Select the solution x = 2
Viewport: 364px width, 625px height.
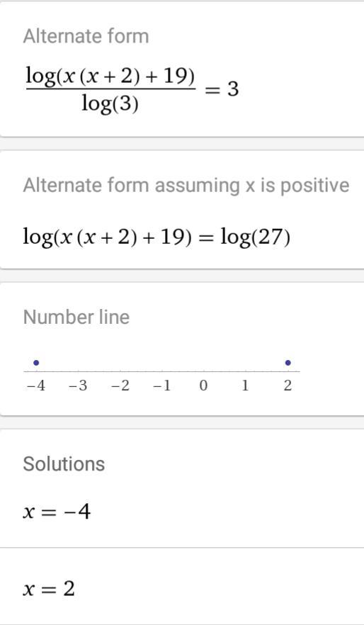pos(49,588)
